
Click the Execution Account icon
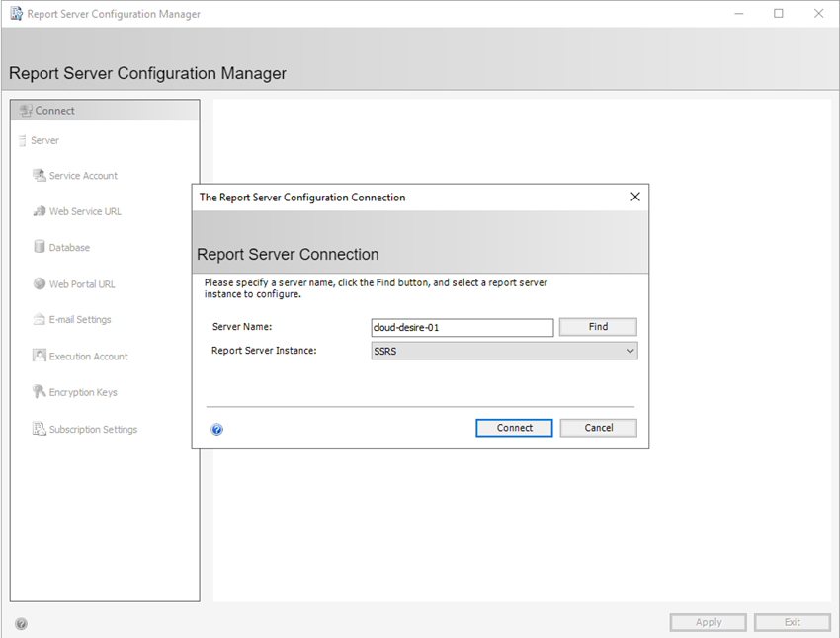click(40, 356)
